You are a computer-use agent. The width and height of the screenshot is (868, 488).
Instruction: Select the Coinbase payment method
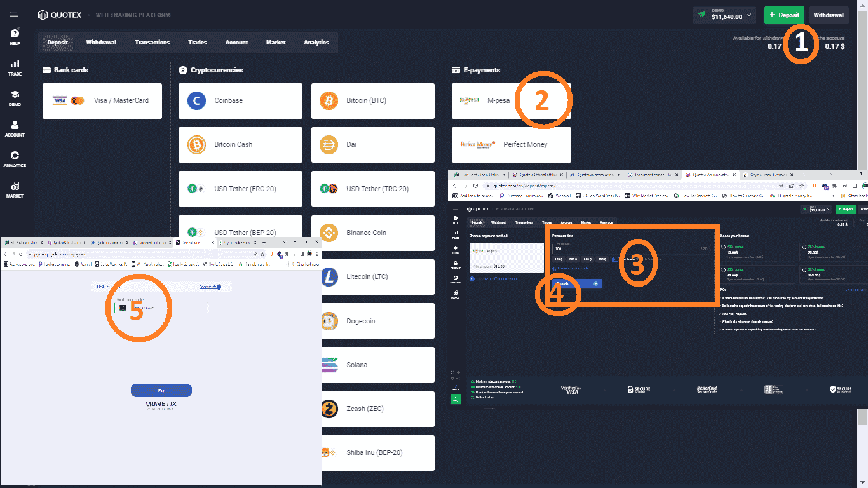[240, 100]
